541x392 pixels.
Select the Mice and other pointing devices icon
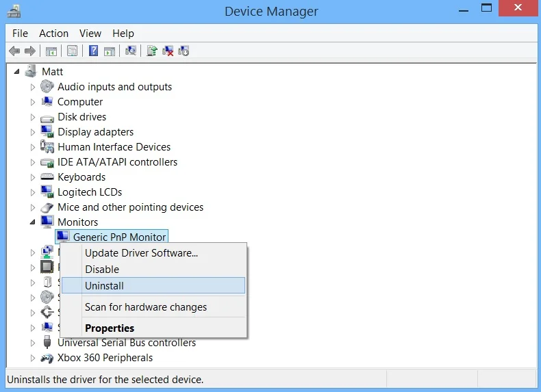[47, 207]
